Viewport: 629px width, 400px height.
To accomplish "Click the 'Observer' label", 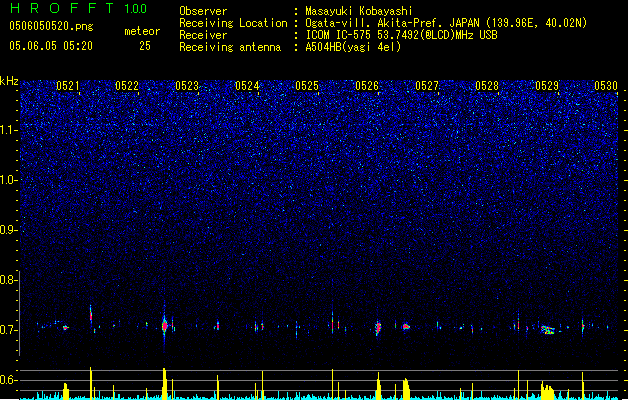I will (x=203, y=11).
